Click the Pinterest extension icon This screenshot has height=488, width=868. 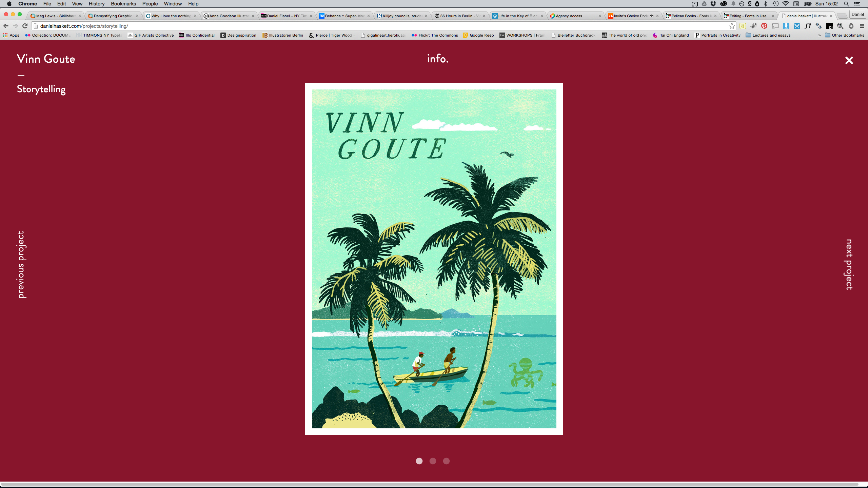tap(764, 26)
